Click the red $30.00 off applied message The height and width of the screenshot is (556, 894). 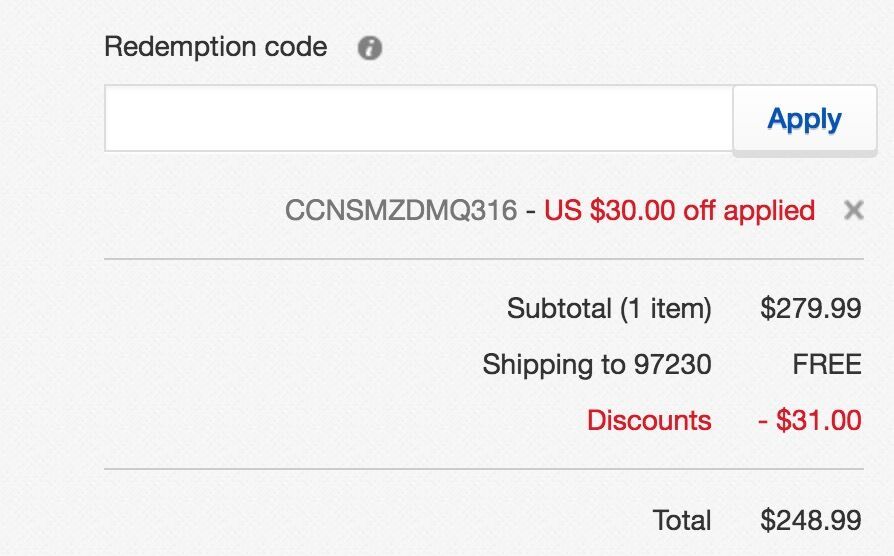[679, 210]
